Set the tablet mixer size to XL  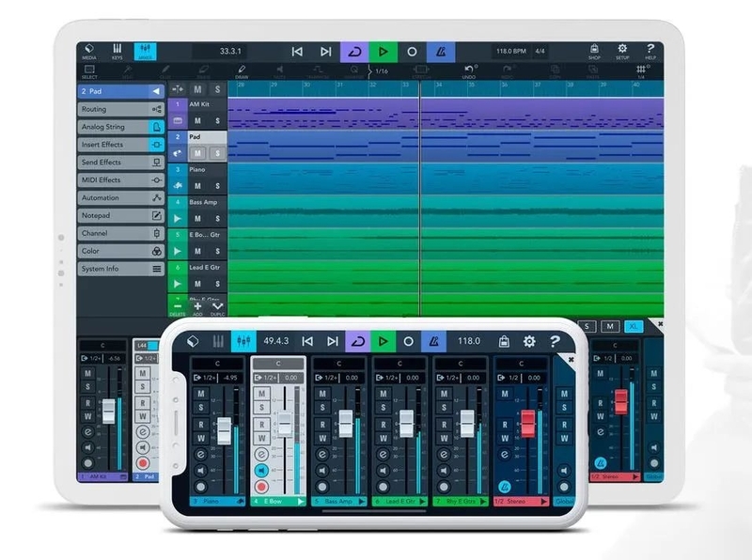coord(633,326)
